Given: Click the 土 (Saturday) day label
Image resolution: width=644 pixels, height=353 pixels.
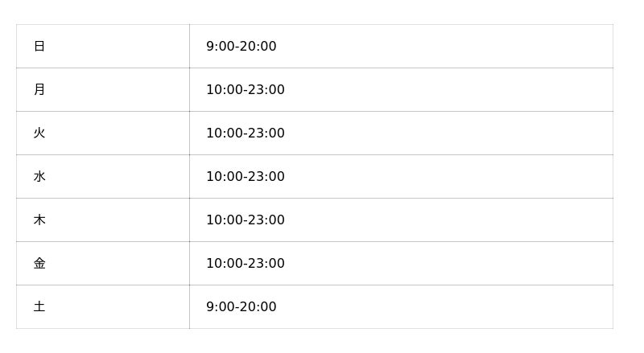Looking at the screenshot, I should 39,307.
